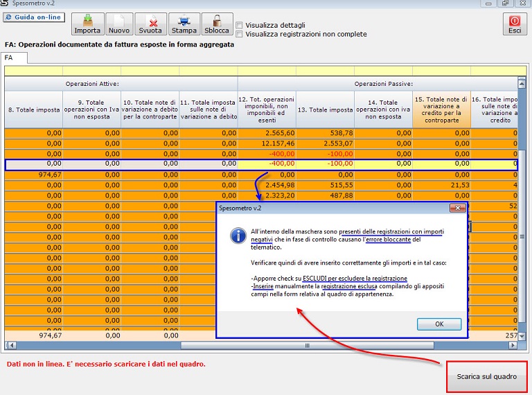This screenshot has width=532, height=395.
Task: Click the Operazioni Attive group header
Action: tap(121, 84)
